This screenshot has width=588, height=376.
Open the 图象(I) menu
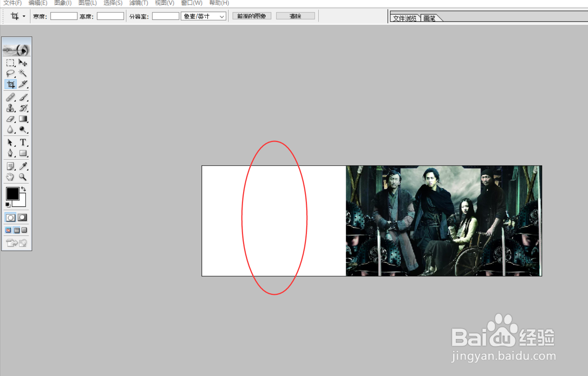(x=63, y=3)
